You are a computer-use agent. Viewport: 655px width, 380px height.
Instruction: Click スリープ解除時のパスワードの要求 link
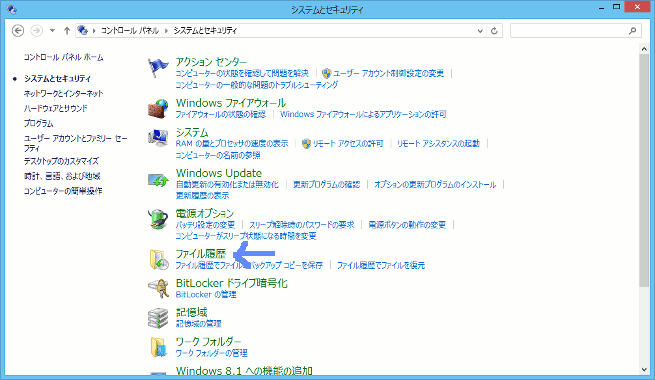[302, 225]
